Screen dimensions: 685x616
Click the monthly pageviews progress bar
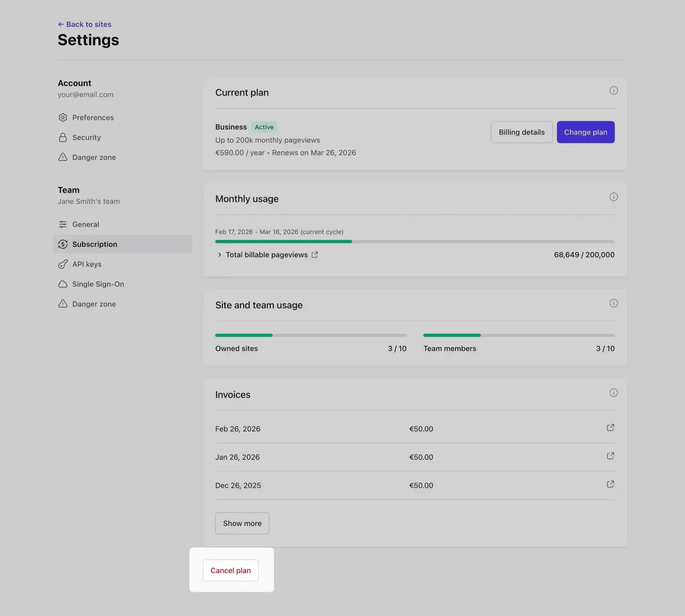[414, 242]
